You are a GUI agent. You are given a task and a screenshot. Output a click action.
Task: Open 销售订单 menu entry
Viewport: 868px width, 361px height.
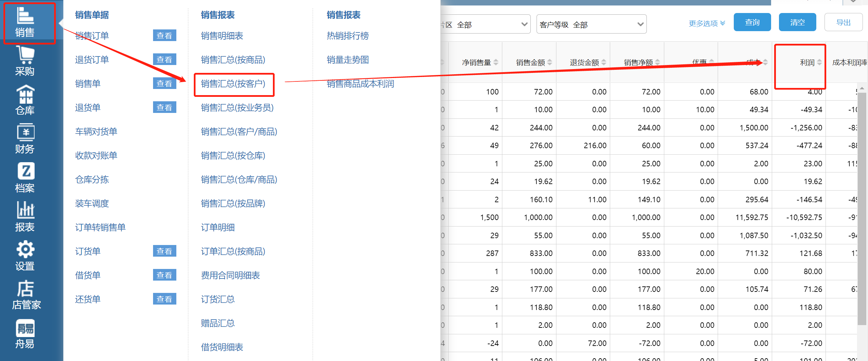point(92,36)
